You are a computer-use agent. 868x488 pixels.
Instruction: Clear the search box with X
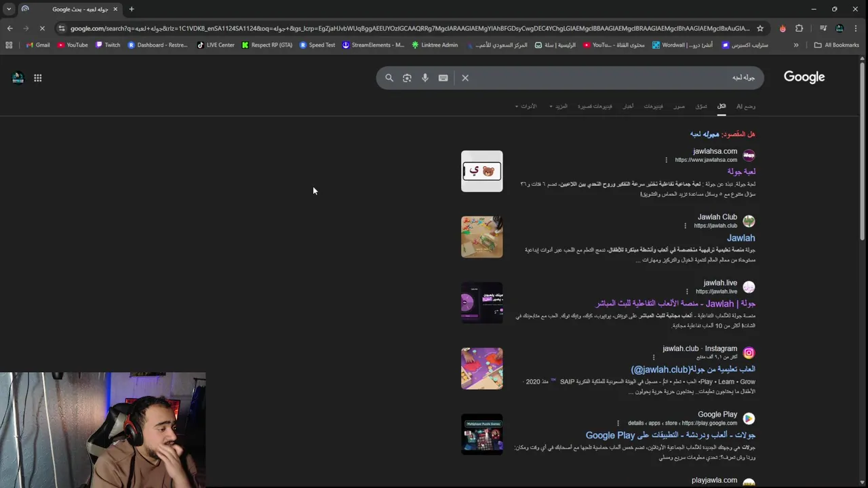tap(465, 78)
